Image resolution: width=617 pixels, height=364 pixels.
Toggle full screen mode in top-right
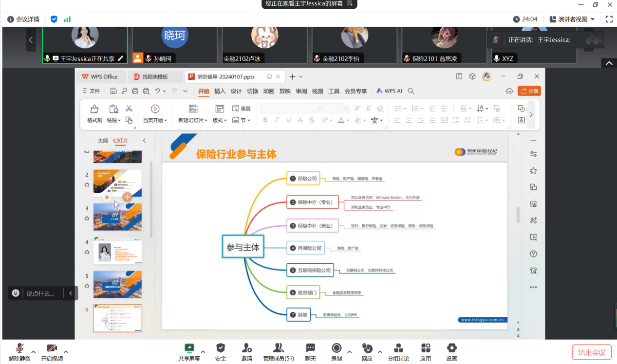point(609,19)
